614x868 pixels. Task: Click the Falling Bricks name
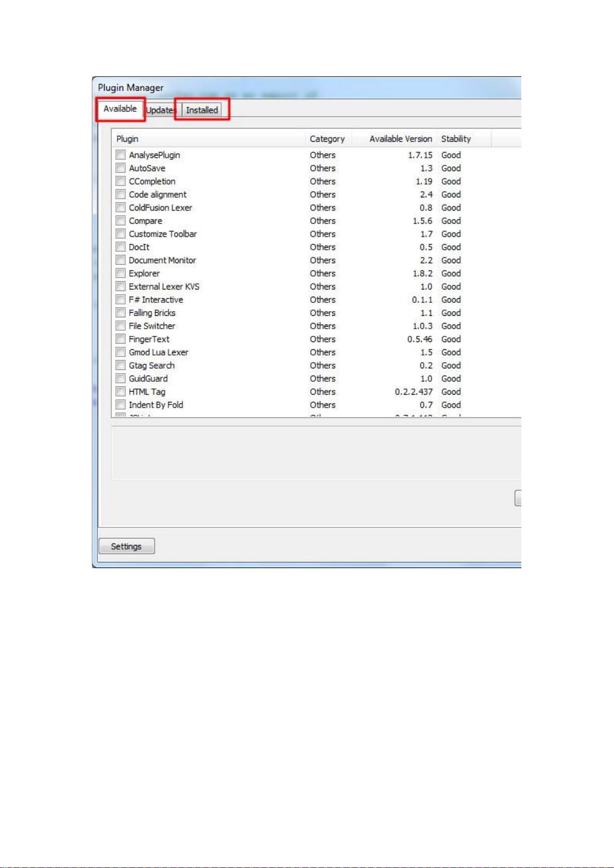pyautogui.click(x=152, y=313)
